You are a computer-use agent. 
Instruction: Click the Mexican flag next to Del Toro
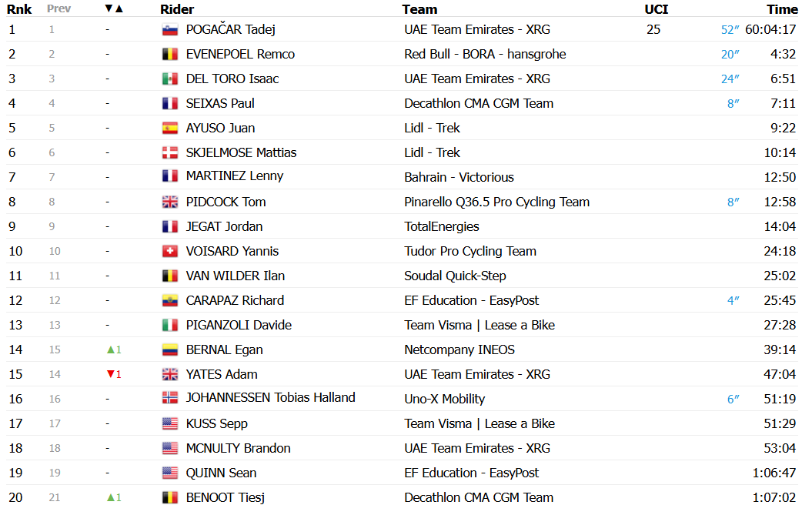tap(170, 79)
